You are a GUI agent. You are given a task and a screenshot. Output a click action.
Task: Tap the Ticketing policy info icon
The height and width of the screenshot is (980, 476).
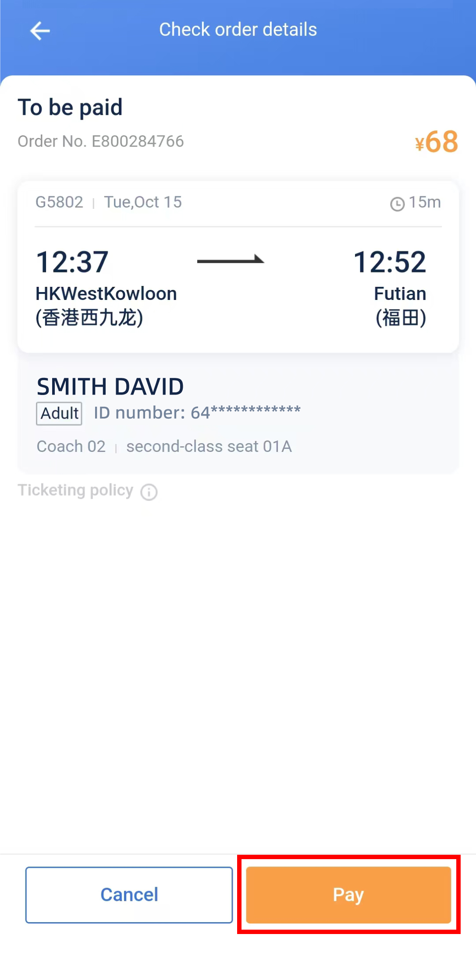pyautogui.click(x=149, y=492)
